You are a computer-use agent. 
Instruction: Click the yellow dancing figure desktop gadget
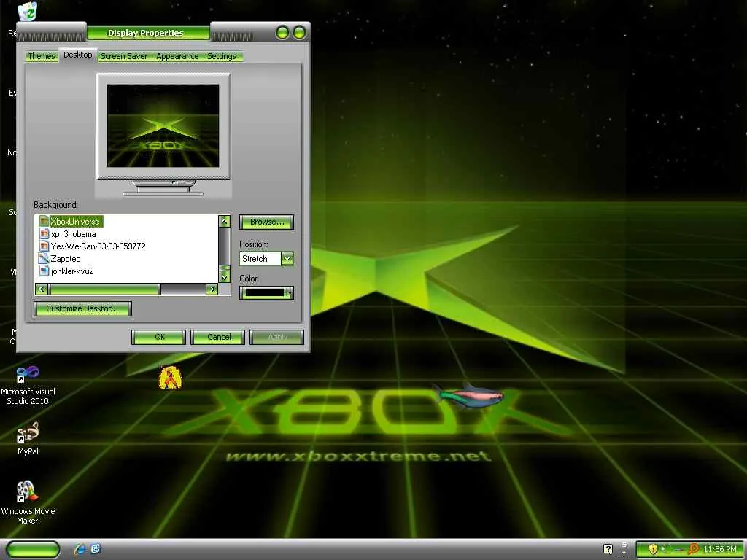pos(170,377)
